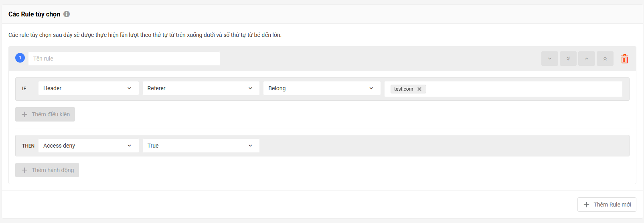
Task: Open the Referer dropdown
Action: click(x=201, y=88)
